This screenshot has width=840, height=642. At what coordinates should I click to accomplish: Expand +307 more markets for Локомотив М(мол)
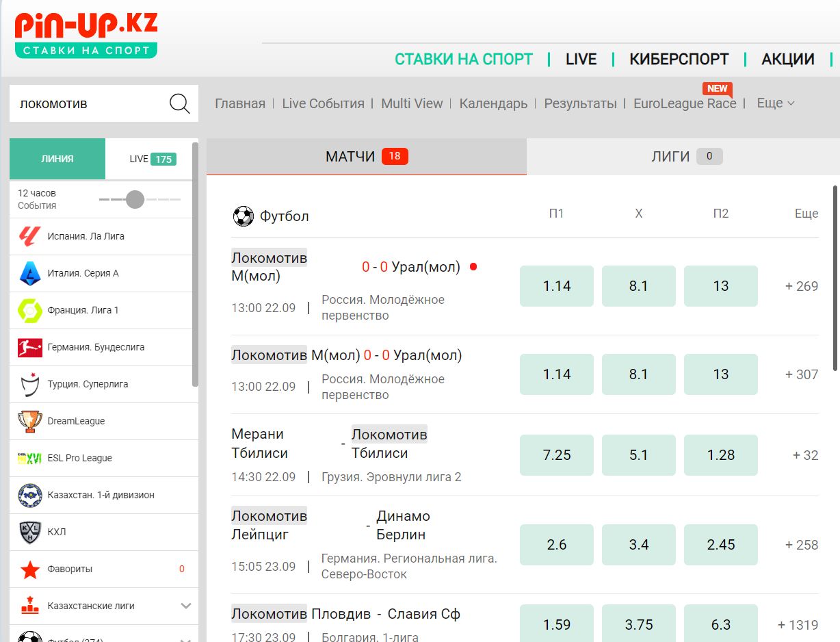802,374
